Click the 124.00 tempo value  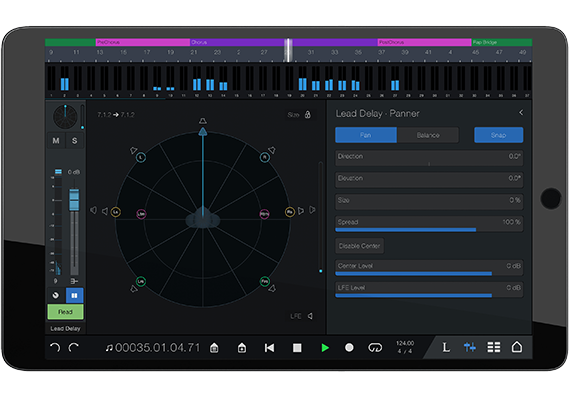coord(405,343)
